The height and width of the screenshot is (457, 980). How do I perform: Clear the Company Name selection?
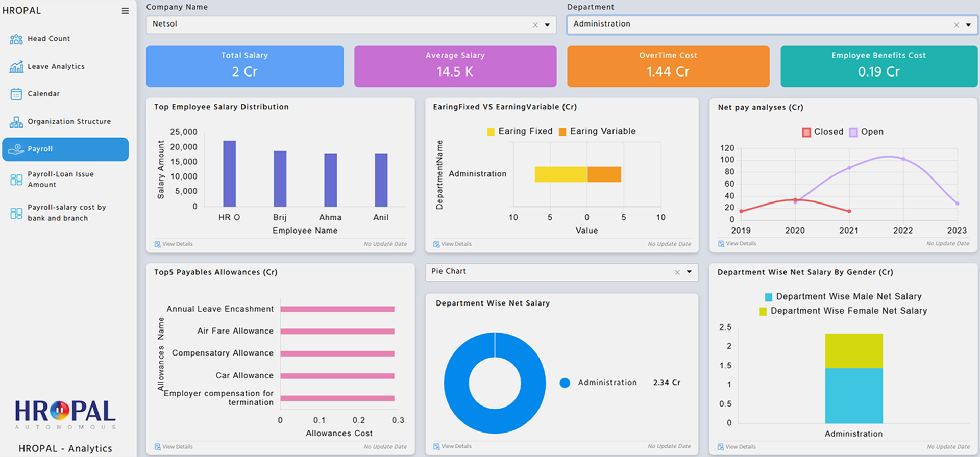coord(535,24)
